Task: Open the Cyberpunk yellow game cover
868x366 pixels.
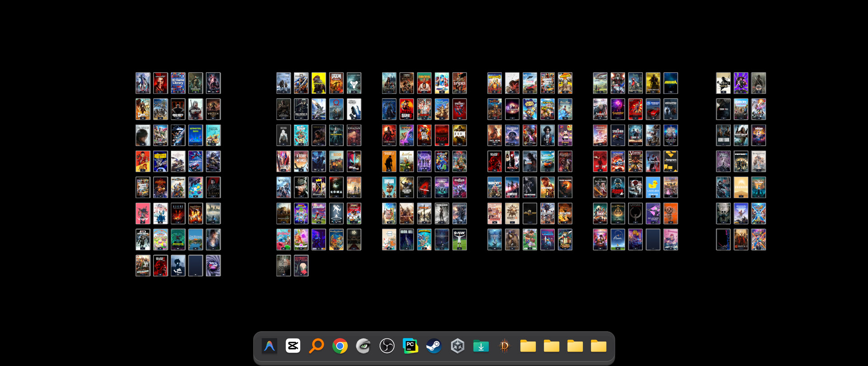Action: coord(319,83)
